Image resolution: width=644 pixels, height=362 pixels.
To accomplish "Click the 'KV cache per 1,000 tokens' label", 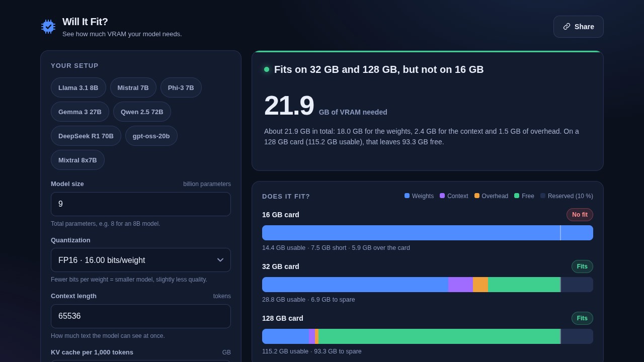I will (92, 352).
